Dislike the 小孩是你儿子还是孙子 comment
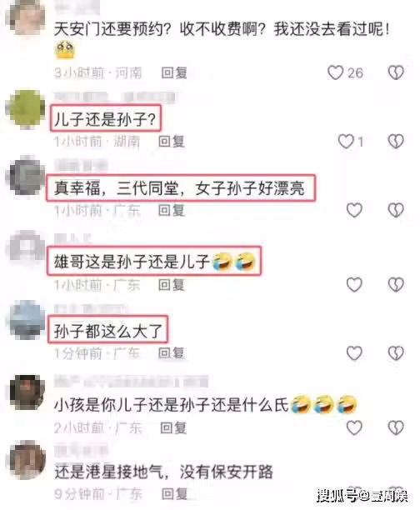420x510 pixels. [x=396, y=427]
